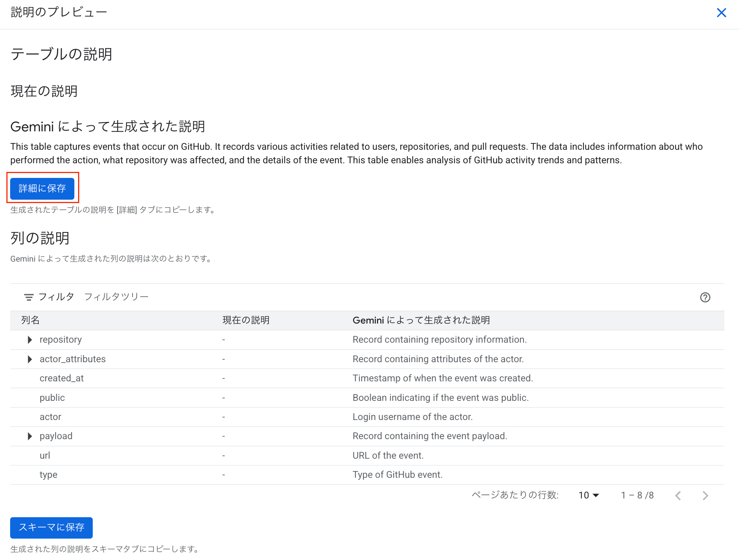This screenshot has height=560, width=739.
Task: Click the 現在の説明 column header
Action: pos(246,320)
